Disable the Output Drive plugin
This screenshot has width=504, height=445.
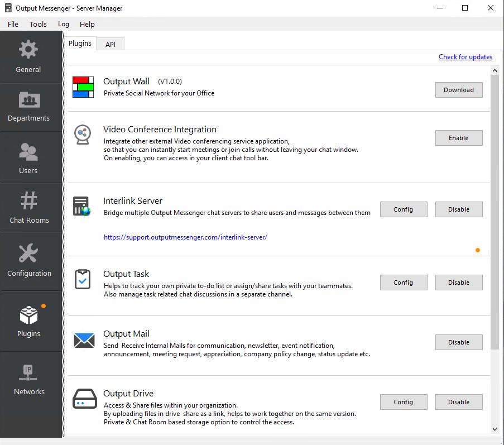click(459, 402)
